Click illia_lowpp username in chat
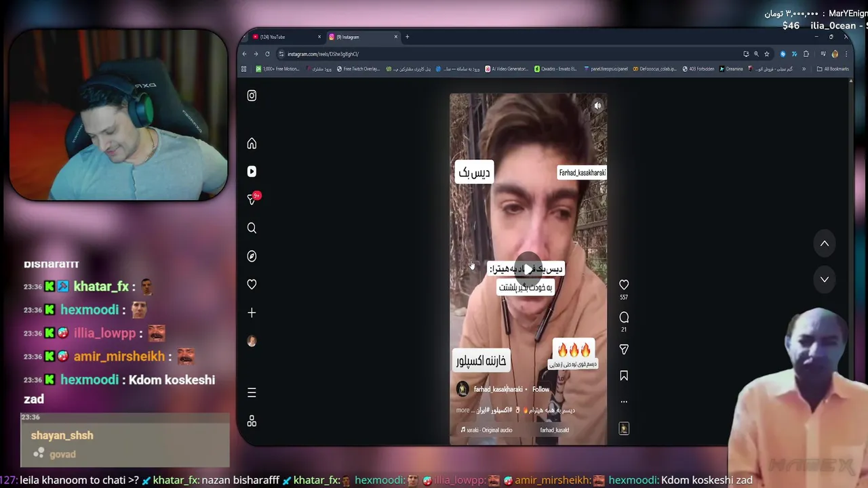868x488 pixels. click(x=104, y=333)
